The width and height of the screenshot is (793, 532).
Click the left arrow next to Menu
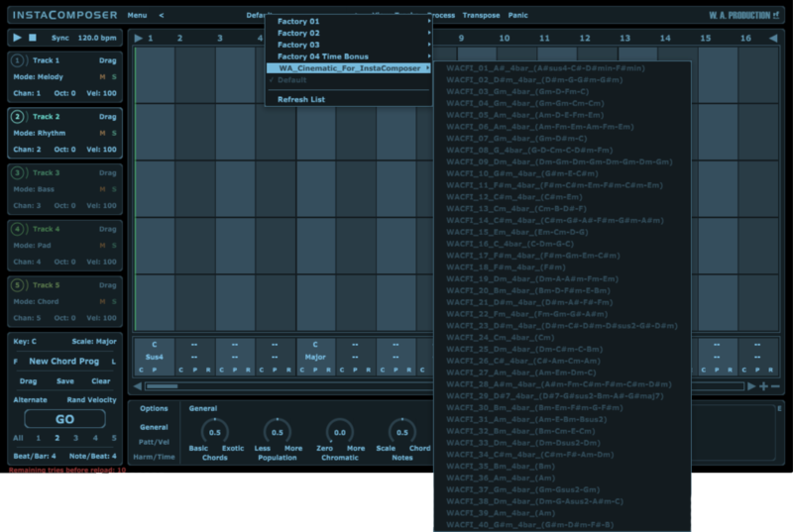coord(162,16)
